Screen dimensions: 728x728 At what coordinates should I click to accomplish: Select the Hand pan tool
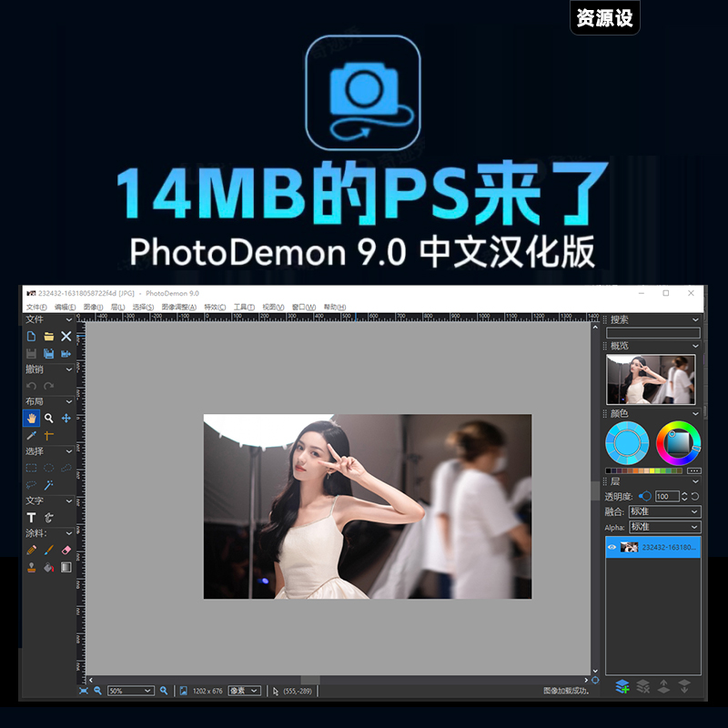pos(31,419)
